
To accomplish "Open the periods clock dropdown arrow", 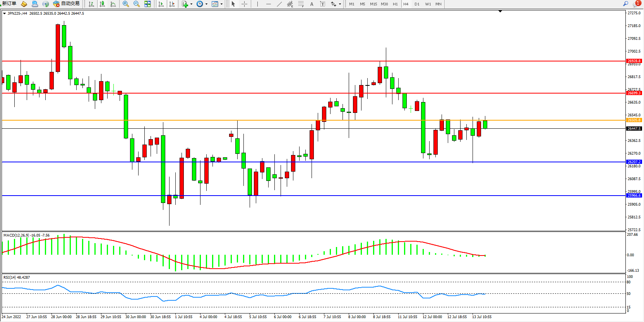I will (206, 4).
